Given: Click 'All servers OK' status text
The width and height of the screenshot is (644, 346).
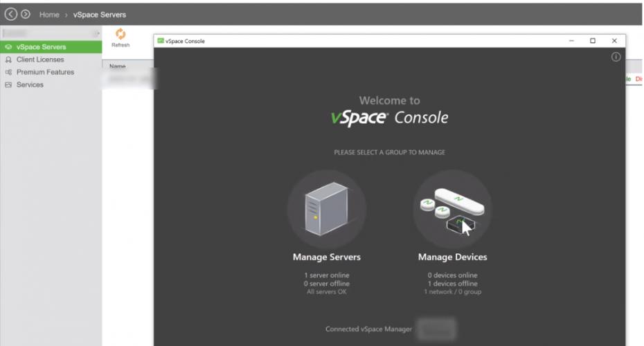Looking at the screenshot, I should (x=327, y=292).
